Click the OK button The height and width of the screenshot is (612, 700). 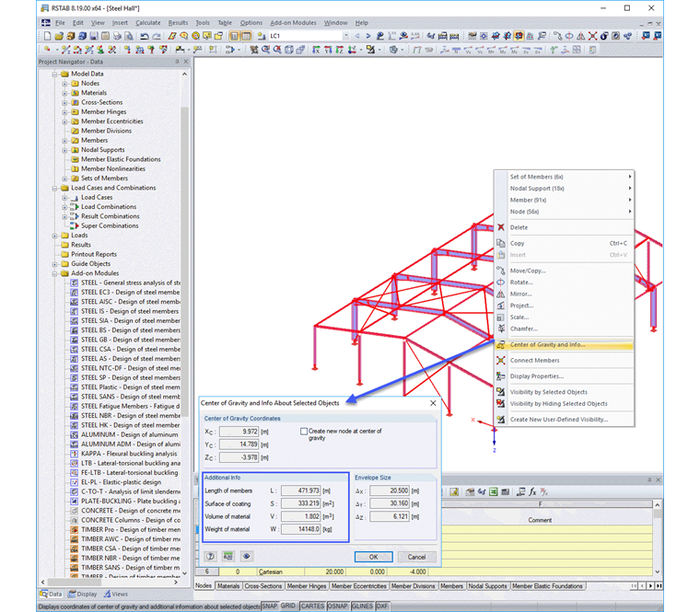click(x=374, y=557)
